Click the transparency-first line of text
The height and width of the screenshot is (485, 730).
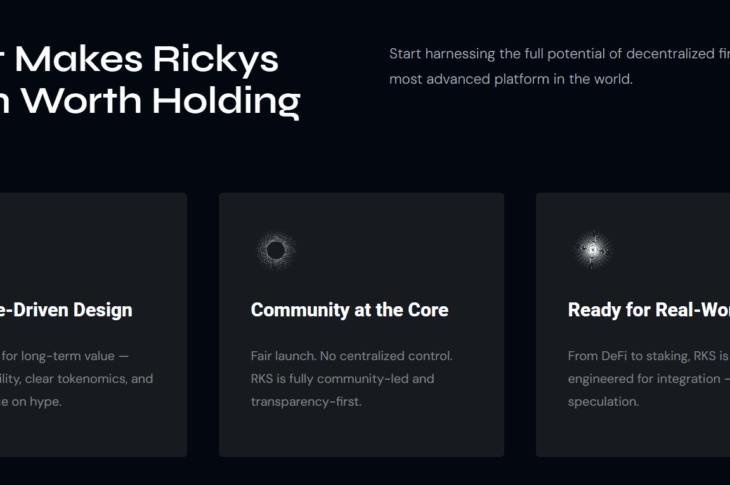pyautogui.click(x=306, y=402)
